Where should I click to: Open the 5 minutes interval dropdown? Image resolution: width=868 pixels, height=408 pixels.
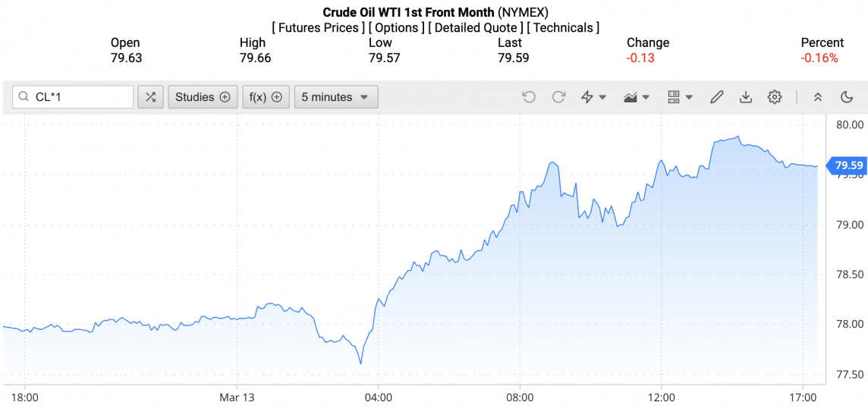pos(335,97)
